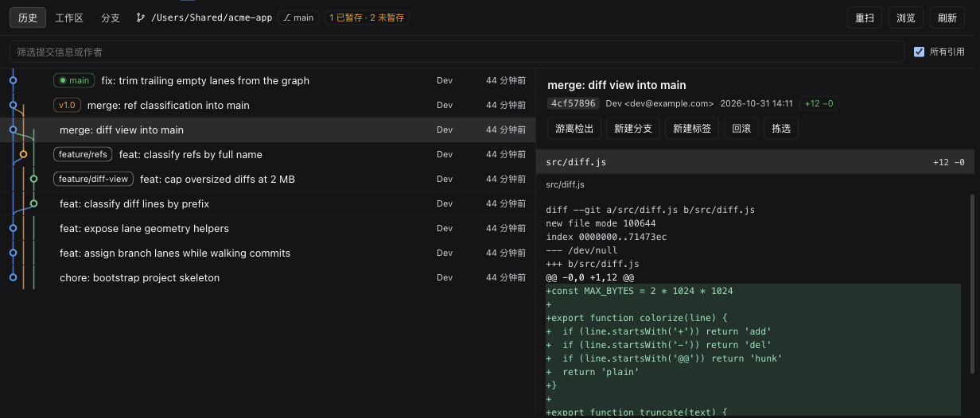Open the 工作区 tab
Screen dimensions: 980x418
(x=69, y=17)
